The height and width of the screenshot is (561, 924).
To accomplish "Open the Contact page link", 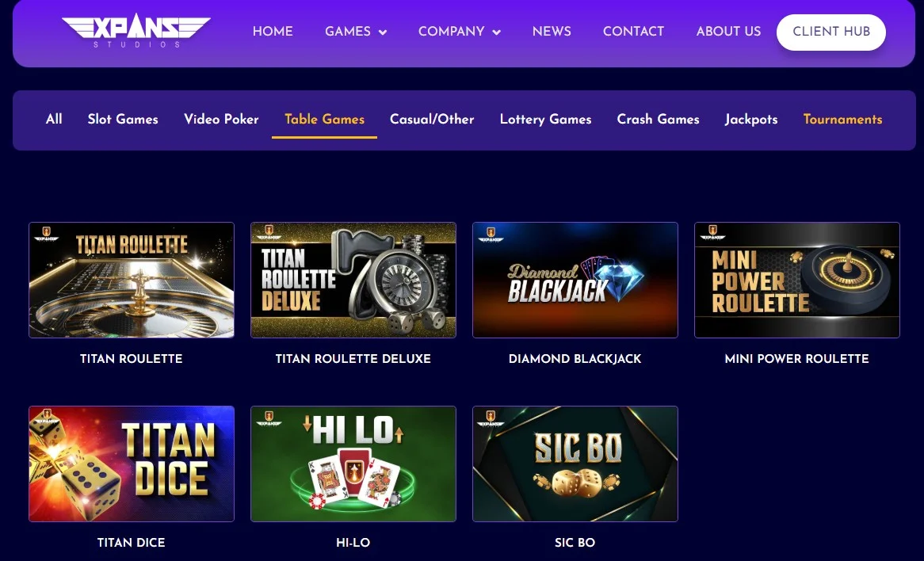I will pos(633,32).
